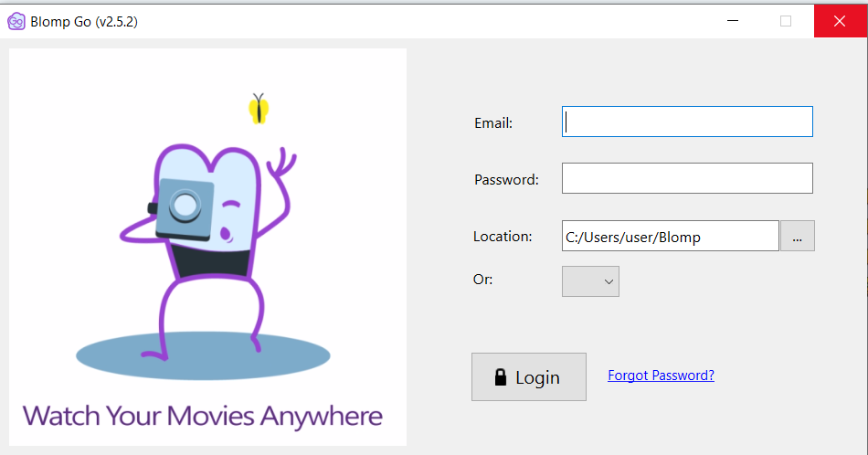This screenshot has width=868, height=455.
Task: Browse for folder with the ... button
Action: coord(797,236)
